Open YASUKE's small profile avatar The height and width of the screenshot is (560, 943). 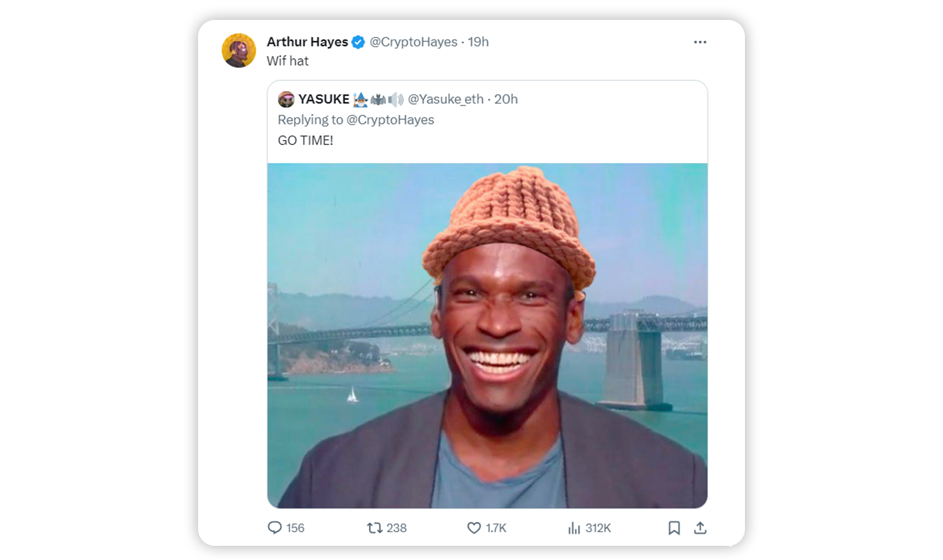click(286, 99)
